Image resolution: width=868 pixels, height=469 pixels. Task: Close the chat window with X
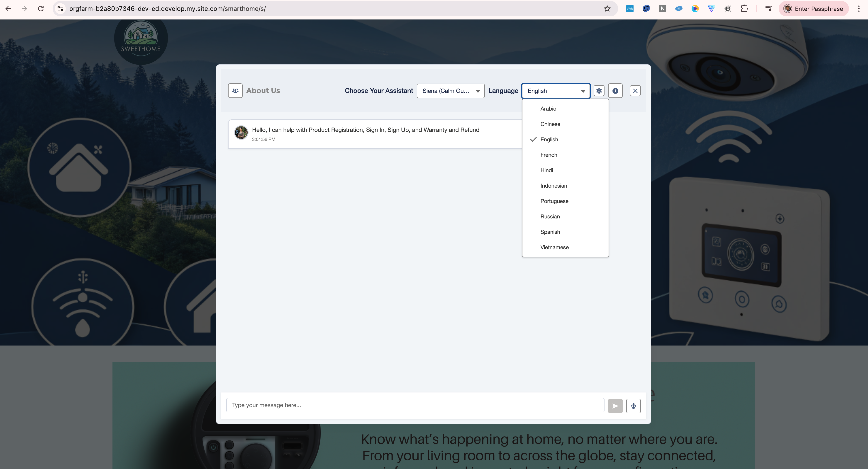point(635,91)
